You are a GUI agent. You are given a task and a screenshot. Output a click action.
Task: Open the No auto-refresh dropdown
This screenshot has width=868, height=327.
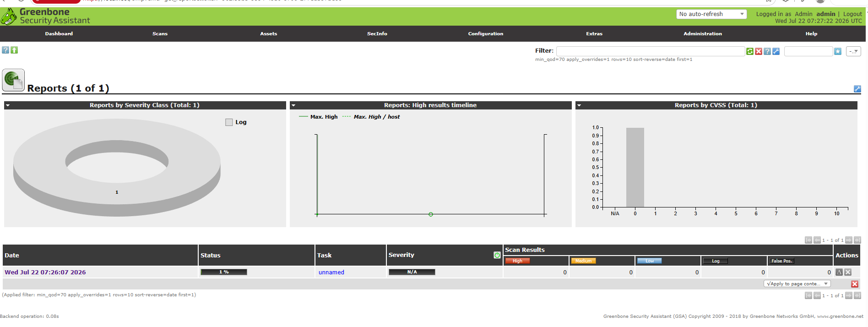711,14
